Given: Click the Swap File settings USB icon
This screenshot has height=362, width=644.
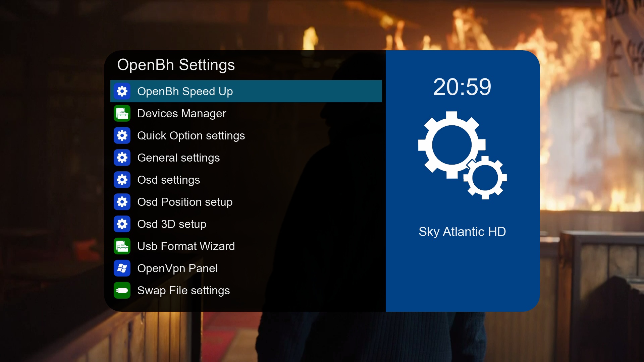Looking at the screenshot, I should pyautogui.click(x=122, y=290).
